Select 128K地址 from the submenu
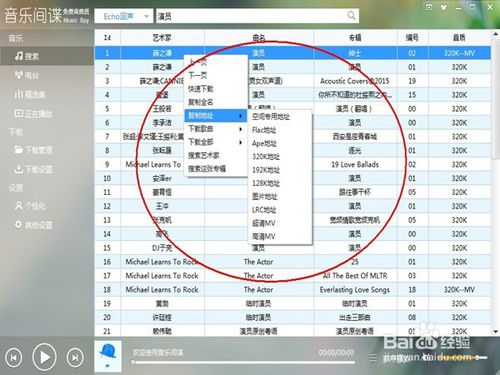Image resolution: width=500 pixels, height=375 pixels. click(280, 183)
